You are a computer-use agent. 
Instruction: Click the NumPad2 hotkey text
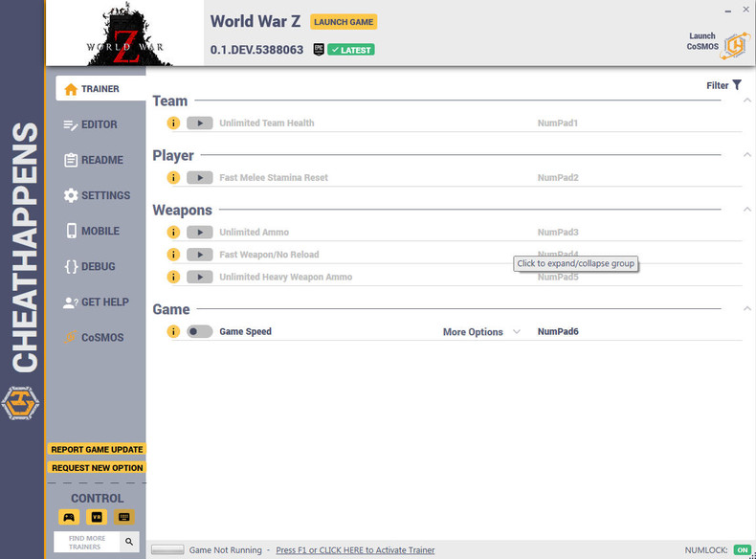tap(558, 177)
